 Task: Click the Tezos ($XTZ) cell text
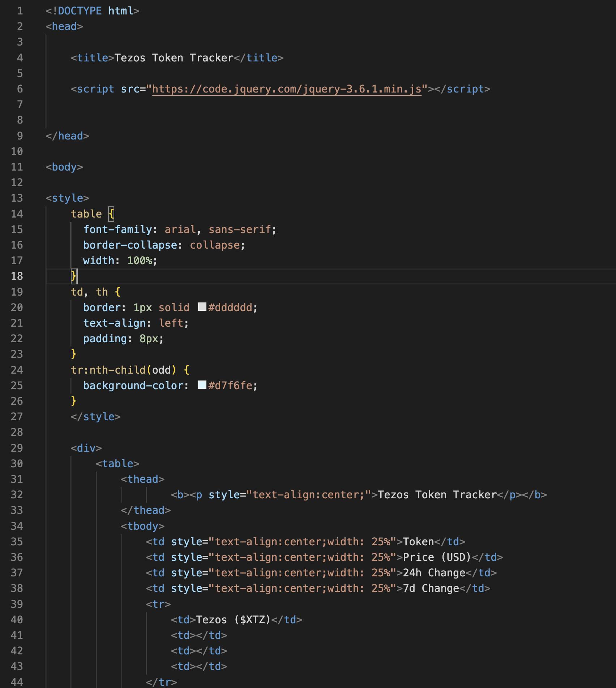pyautogui.click(x=233, y=620)
